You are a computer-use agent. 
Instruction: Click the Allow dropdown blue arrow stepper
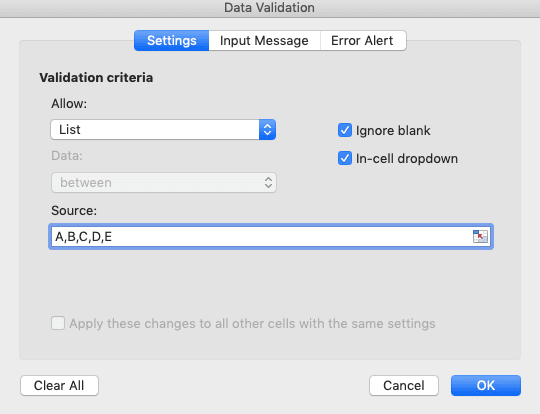267,130
